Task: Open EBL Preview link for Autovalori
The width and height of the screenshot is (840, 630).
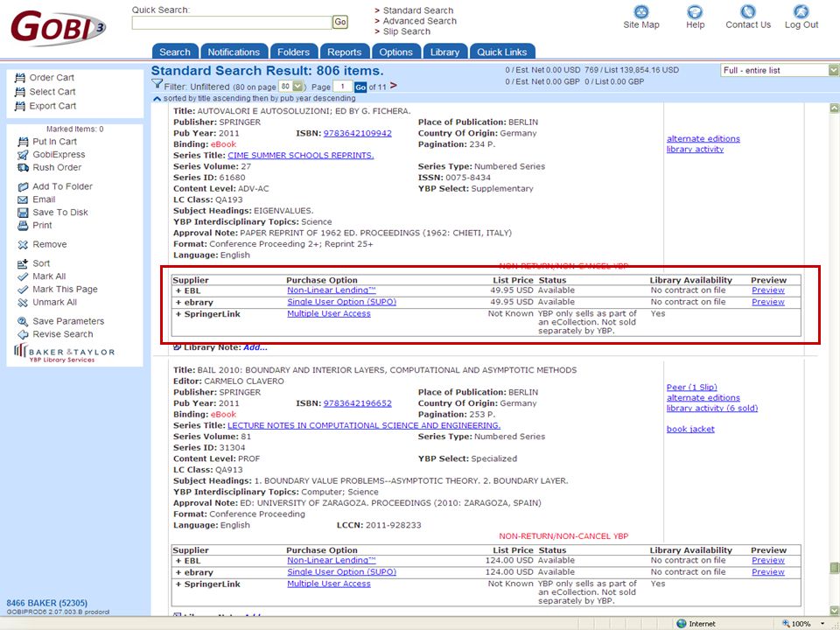Action: (767, 290)
